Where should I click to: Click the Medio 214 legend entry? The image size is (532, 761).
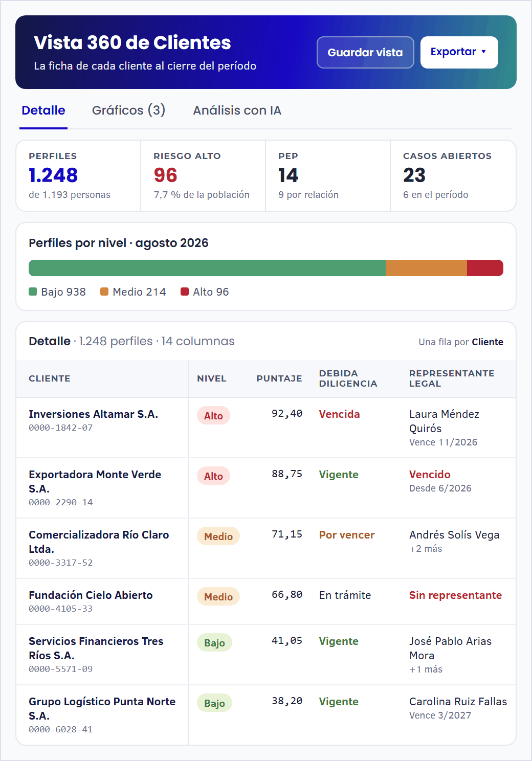133,292
